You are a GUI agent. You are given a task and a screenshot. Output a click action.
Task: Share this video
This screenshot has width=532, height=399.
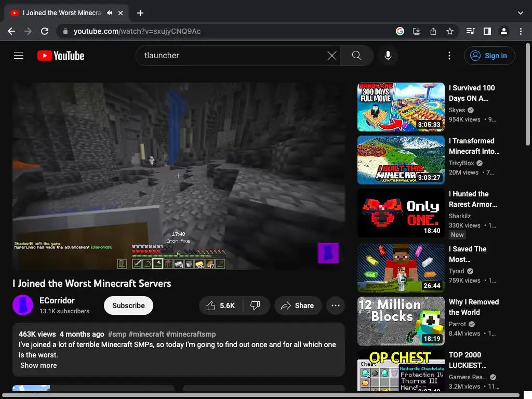298,305
